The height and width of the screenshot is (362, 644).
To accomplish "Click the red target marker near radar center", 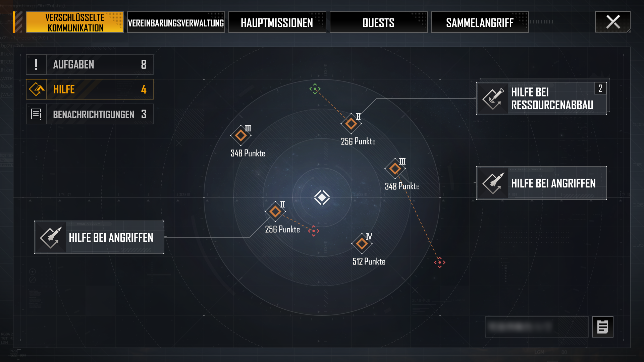I will 314,231.
